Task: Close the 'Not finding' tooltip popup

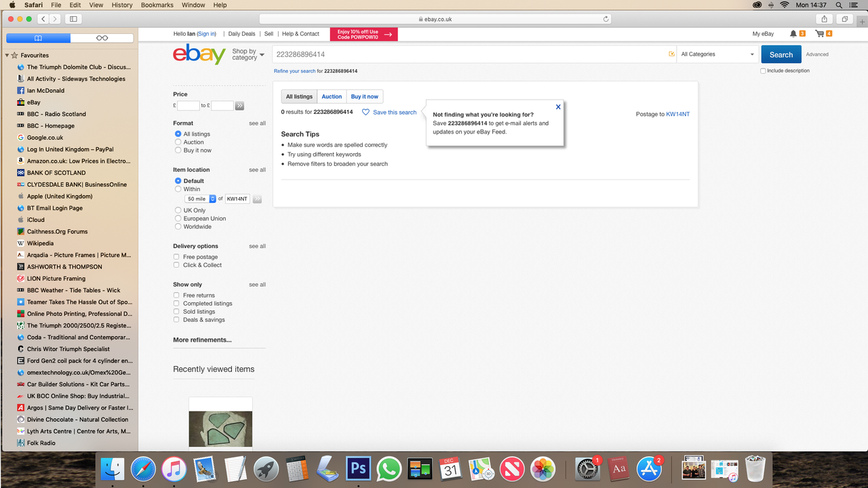Action: coord(558,106)
